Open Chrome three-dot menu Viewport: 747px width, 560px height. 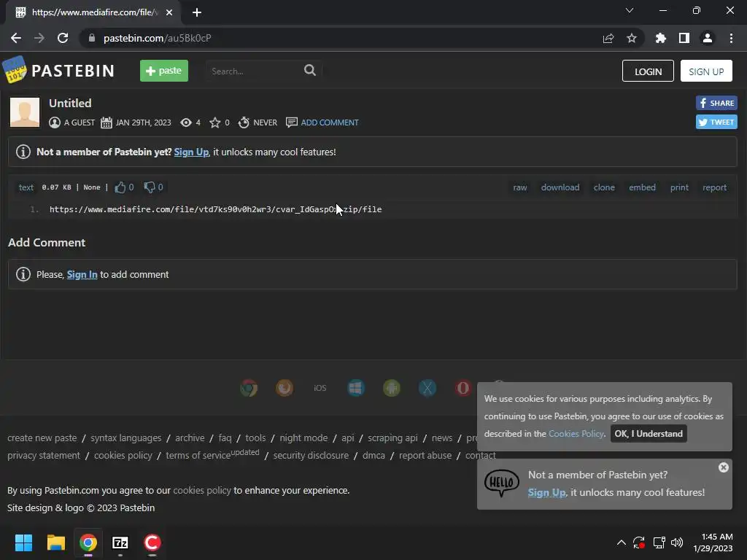(x=731, y=38)
